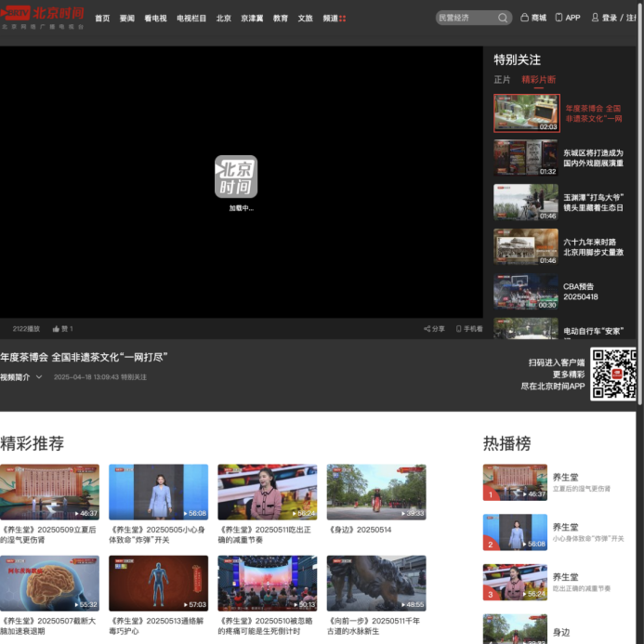The height and width of the screenshot is (644, 644).
Task: Open the 要闻 menu item
Action: [127, 18]
